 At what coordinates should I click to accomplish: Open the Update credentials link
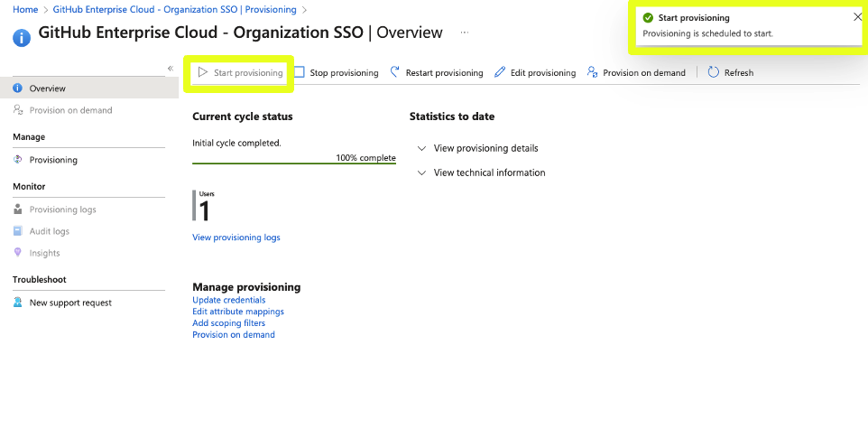pos(228,300)
